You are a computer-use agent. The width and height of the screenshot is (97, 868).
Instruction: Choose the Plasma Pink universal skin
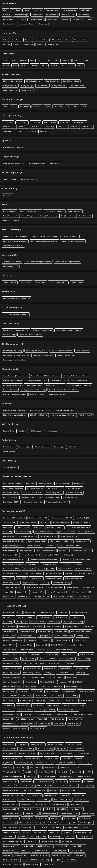(x=56, y=40)
